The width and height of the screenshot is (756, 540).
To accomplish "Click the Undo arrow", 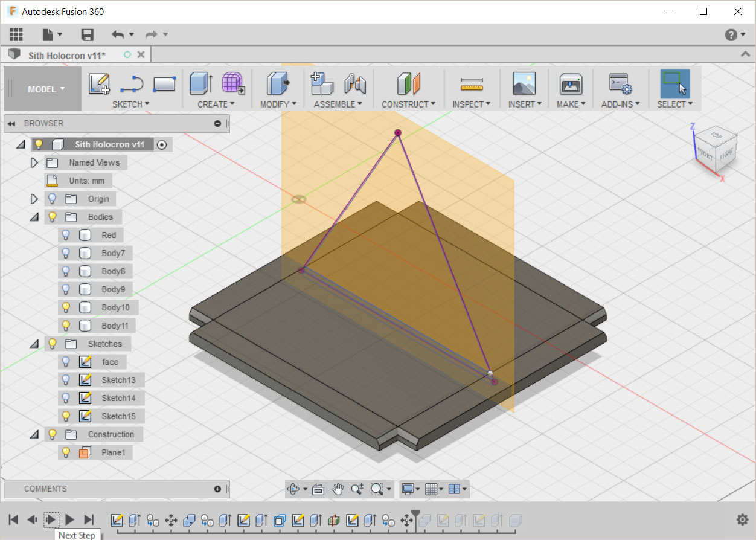I will tap(118, 34).
